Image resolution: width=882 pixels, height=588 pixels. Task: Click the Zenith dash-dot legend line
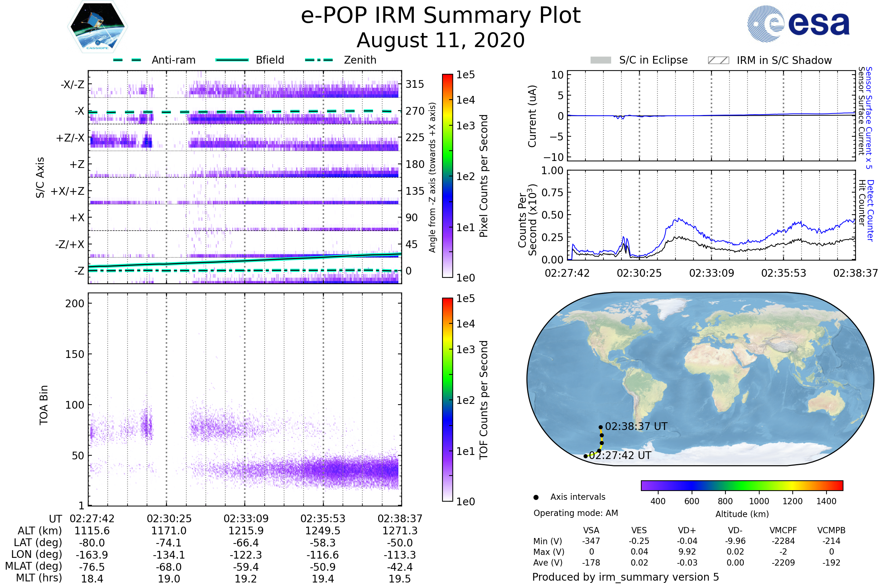[x=319, y=60]
